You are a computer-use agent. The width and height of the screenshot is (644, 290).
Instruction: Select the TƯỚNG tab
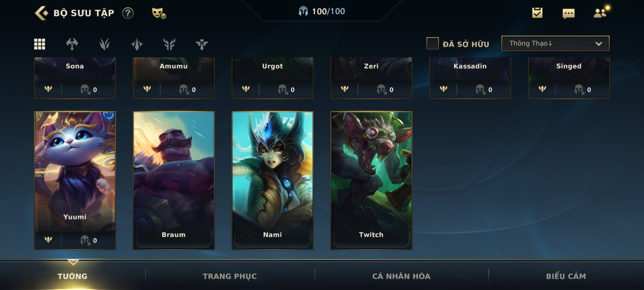click(x=72, y=276)
